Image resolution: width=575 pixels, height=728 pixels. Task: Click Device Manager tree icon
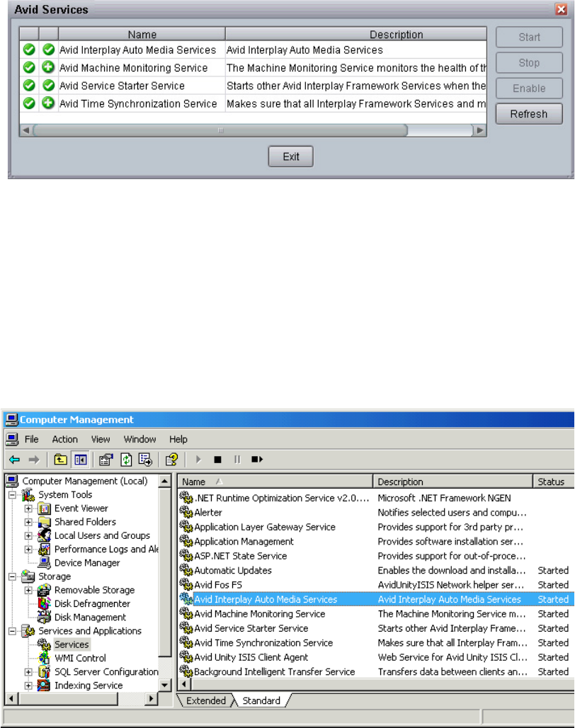click(44, 563)
